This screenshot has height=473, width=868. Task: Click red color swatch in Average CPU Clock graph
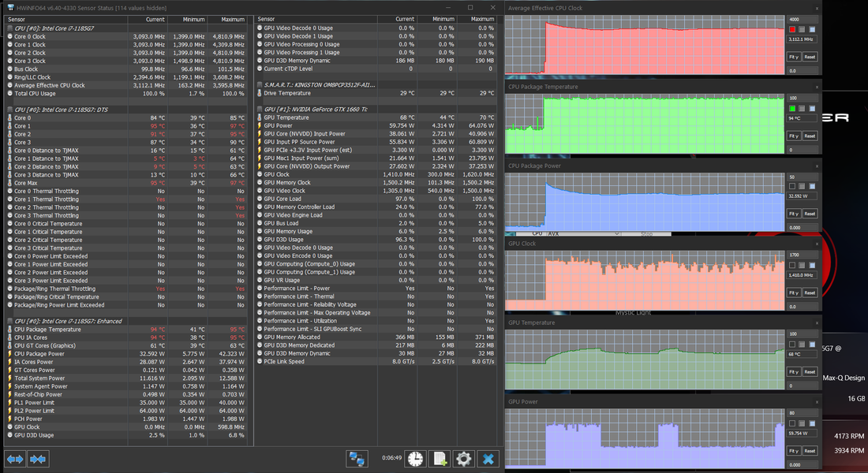(792, 29)
